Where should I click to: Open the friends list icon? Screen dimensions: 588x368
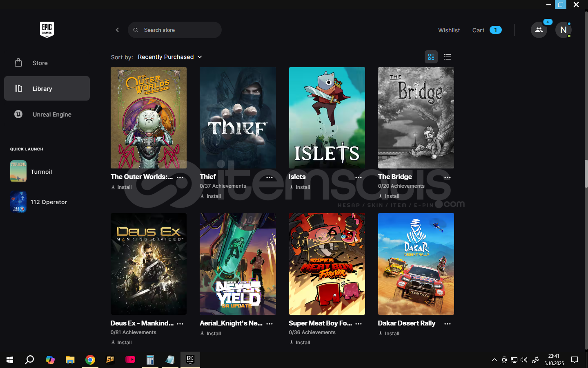(x=539, y=30)
